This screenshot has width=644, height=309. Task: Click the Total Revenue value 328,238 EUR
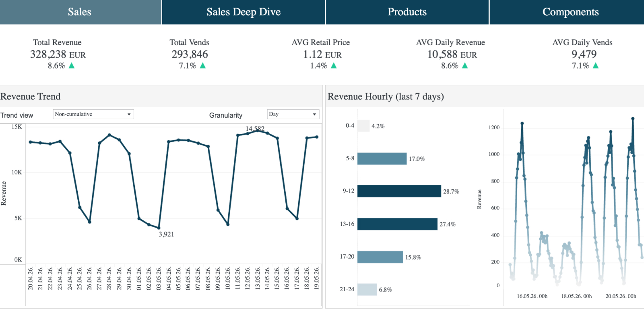(x=58, y=54)
